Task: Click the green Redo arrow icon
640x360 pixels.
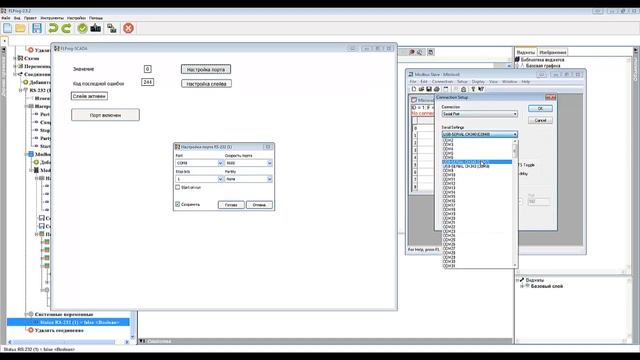Action: click(66, 28)
